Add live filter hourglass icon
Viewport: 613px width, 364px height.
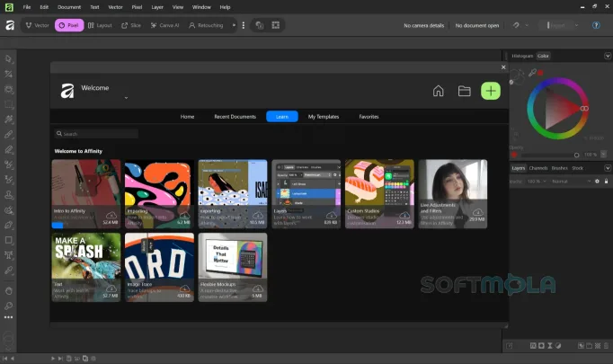tap(550, 346)
